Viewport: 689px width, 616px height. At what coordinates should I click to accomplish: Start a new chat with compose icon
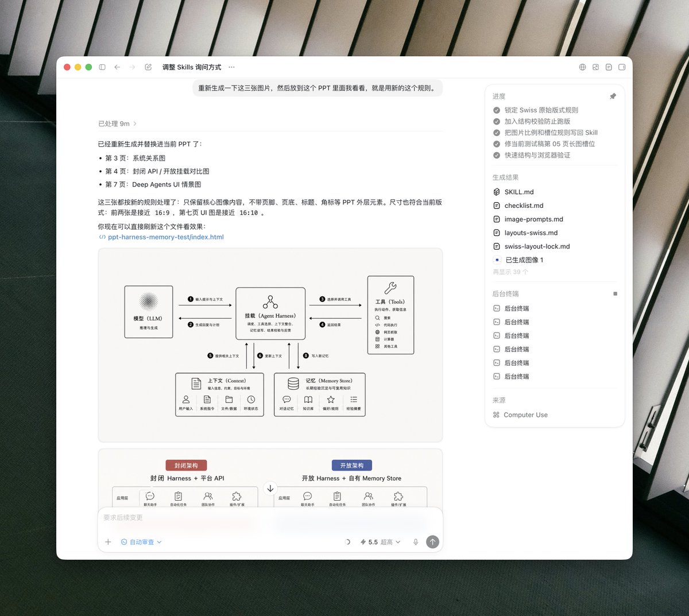(148, 67)
